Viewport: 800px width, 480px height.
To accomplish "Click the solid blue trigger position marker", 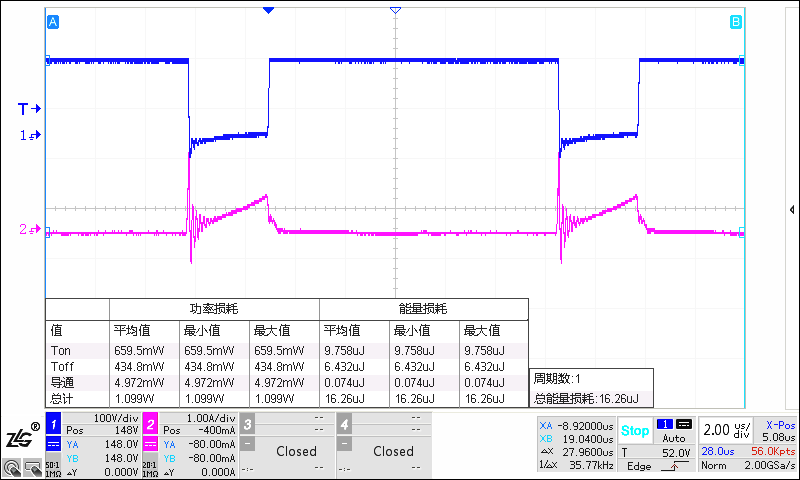I will (268, 10).
